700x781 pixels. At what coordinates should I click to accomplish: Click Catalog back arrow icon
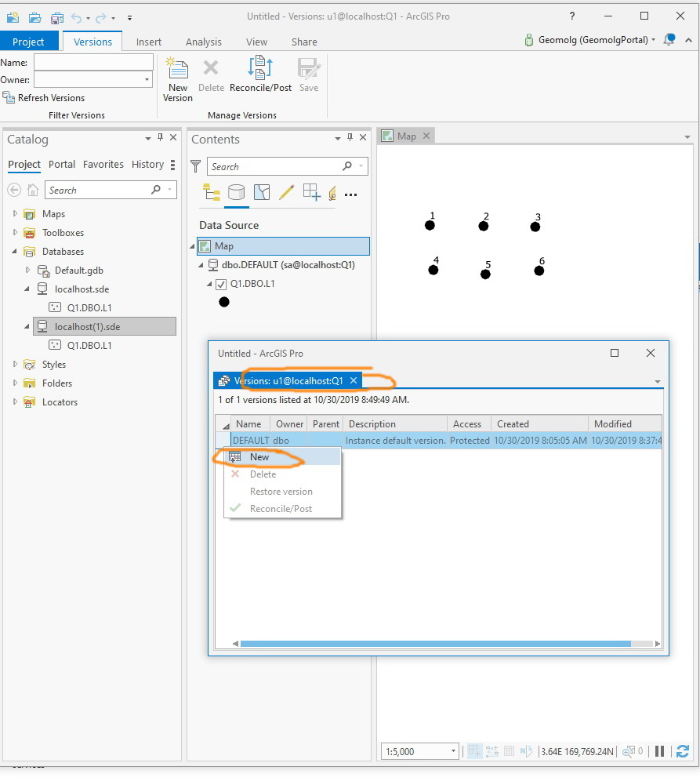(x=14, y=190)
